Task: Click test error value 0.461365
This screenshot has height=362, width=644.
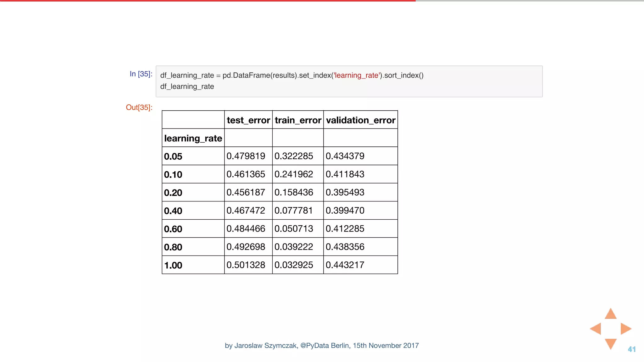Action: 246,174
